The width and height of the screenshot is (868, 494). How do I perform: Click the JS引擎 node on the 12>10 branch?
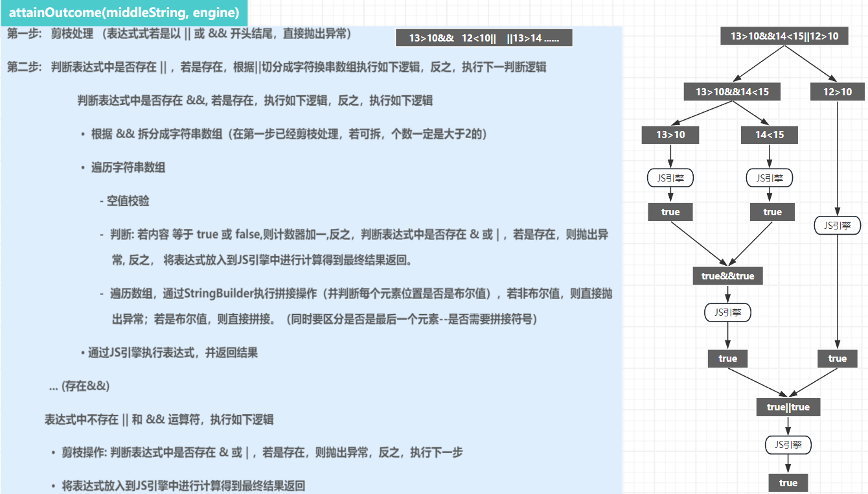point(838,226)
